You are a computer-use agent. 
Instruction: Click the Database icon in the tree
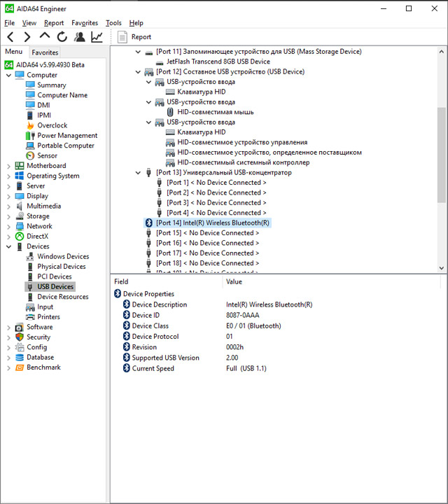[20, 357]
